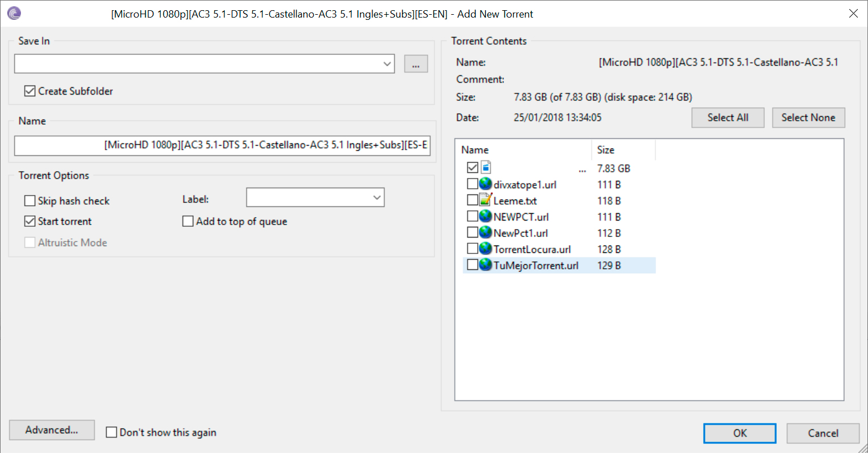
Task: Click the globe icon next to TorrentLocura.url
Action: click(x=486, y=248)
